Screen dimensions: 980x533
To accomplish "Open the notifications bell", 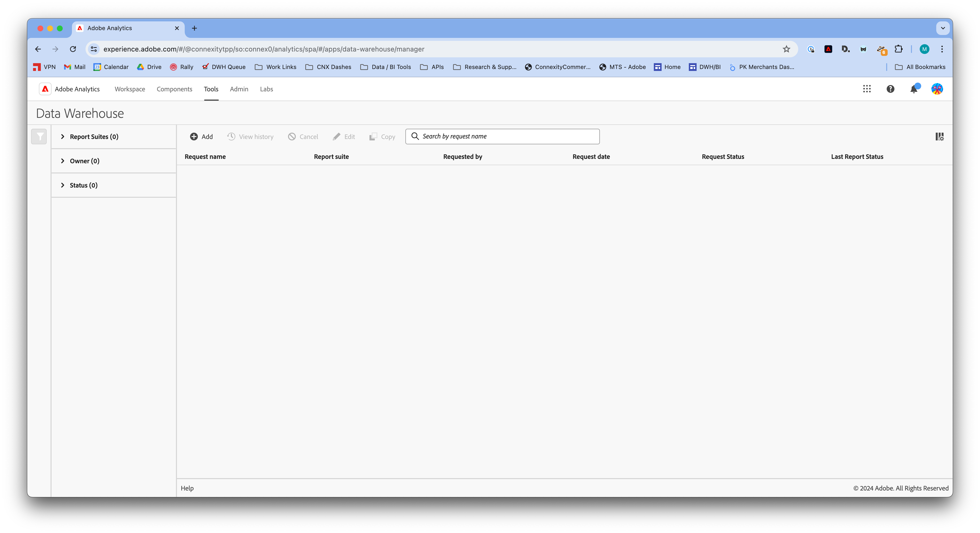I will pyautogui.click(x=914, y=89).
